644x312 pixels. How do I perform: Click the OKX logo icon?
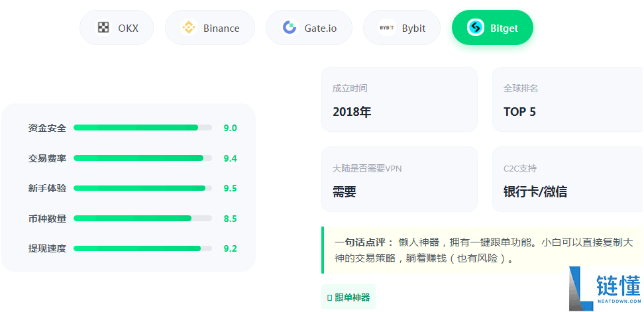coord(103,28)
